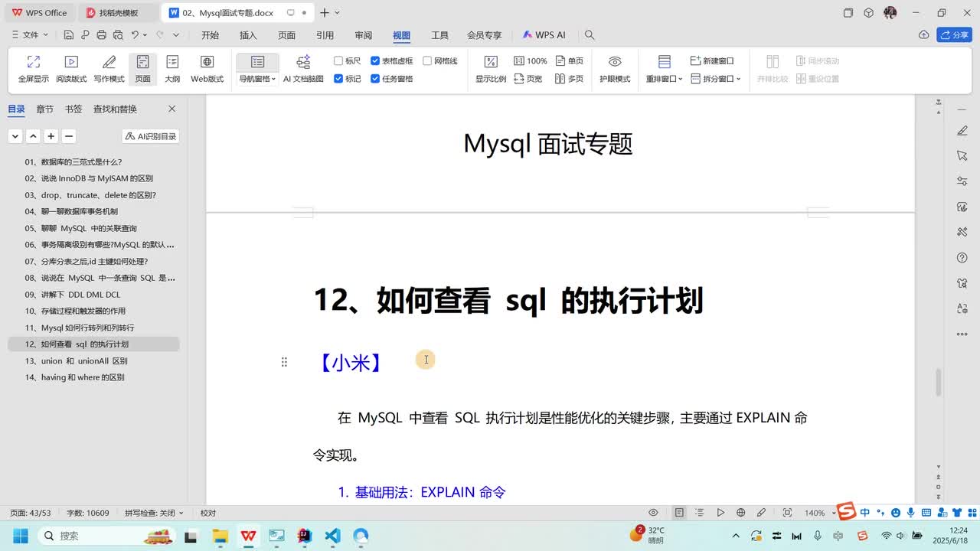Expand outline level dropdown in navigation pane
This screenshot has width=980, height=551.
point(15,136)
